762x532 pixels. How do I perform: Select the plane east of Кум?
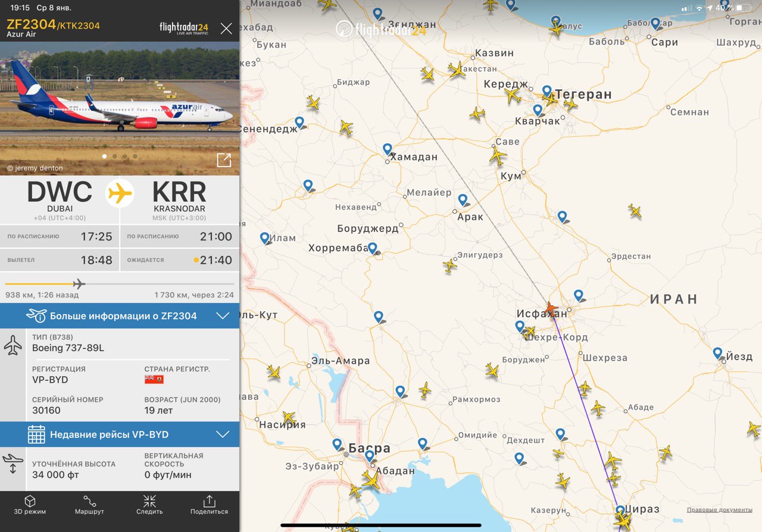tap(635, 211)
